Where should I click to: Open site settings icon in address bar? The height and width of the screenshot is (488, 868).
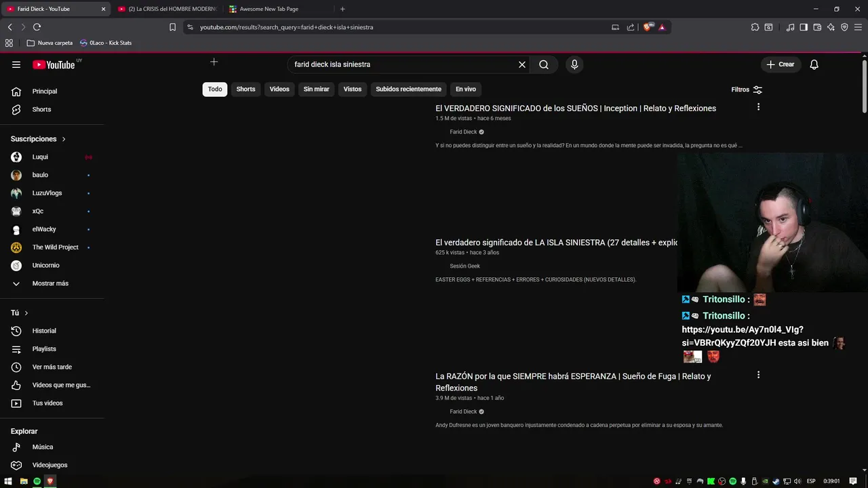pos(190,27)
